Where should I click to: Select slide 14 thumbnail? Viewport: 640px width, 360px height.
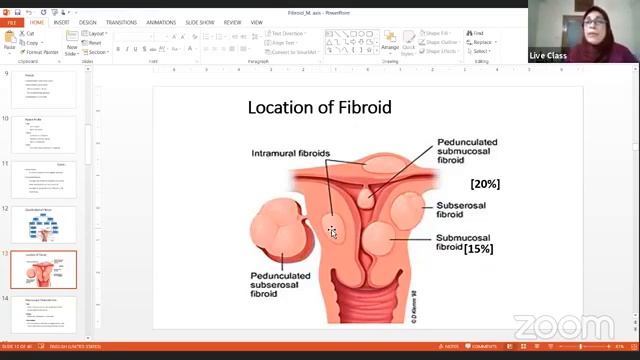[44, 315]
